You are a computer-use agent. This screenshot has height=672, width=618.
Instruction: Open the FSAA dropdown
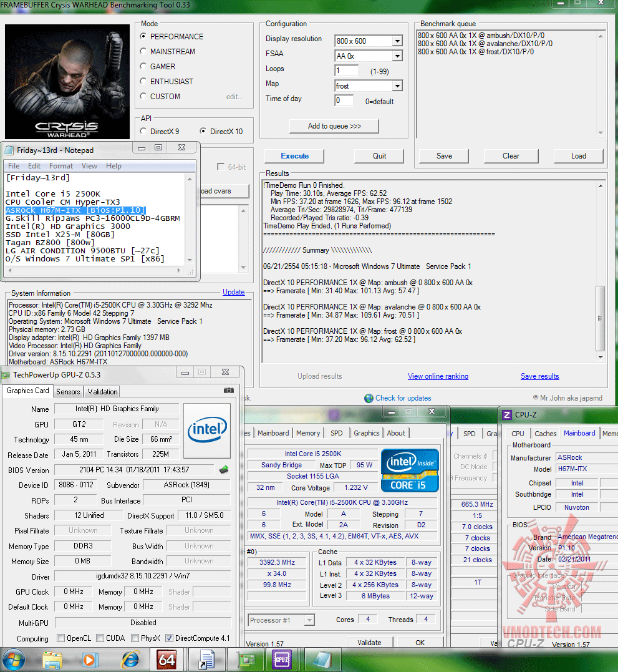(x=397, y=56)
